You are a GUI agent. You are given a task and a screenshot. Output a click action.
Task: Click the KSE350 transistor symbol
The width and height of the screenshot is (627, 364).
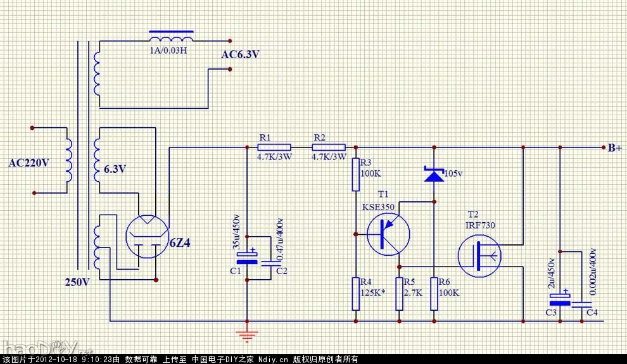pos(388,234)
